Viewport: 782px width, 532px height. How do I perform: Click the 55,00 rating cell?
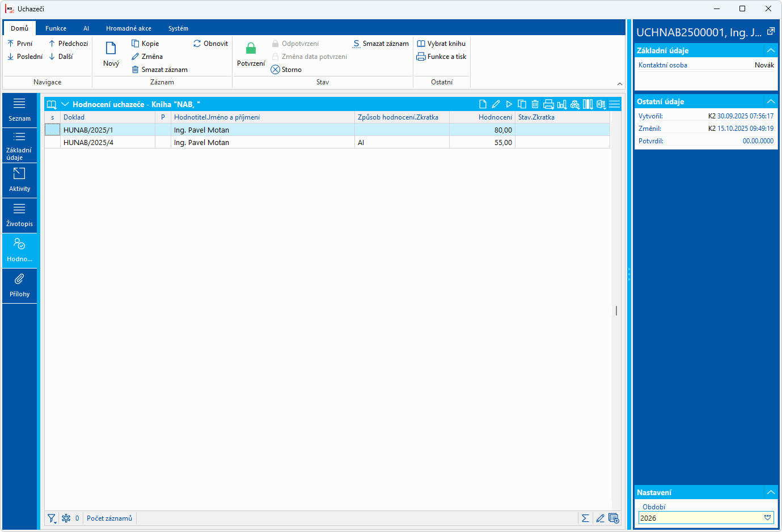pos(482,143)
